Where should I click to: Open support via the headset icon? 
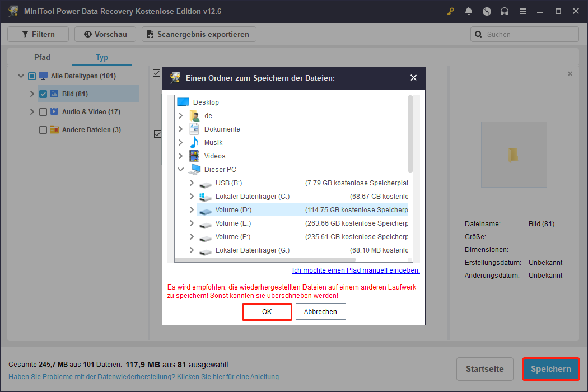505,11
